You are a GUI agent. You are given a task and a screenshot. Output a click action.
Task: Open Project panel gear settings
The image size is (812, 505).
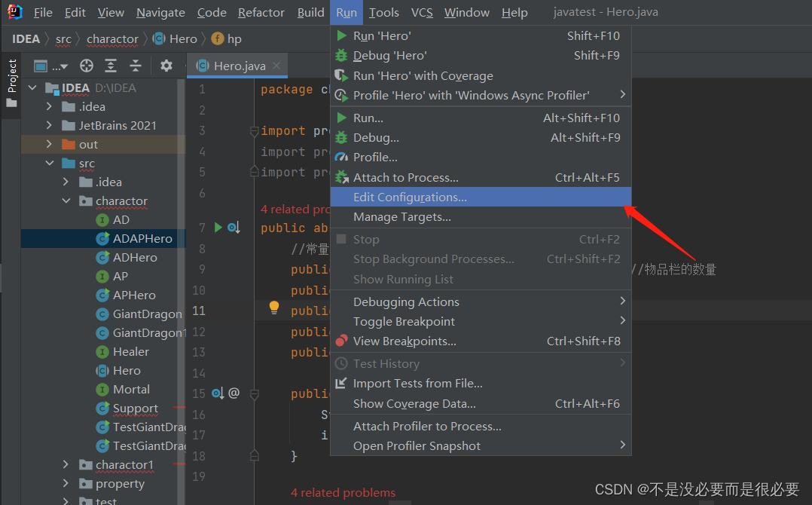click(166, 66)
